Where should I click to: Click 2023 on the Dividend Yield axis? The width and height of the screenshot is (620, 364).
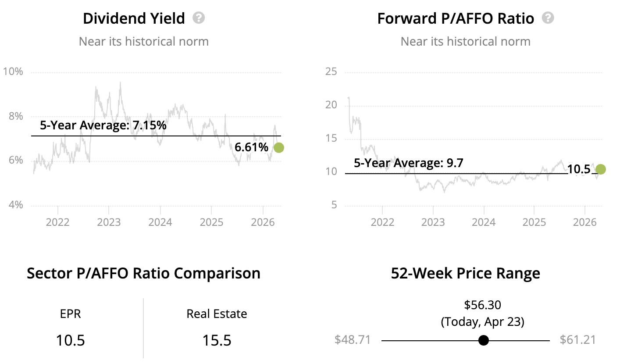109,222
